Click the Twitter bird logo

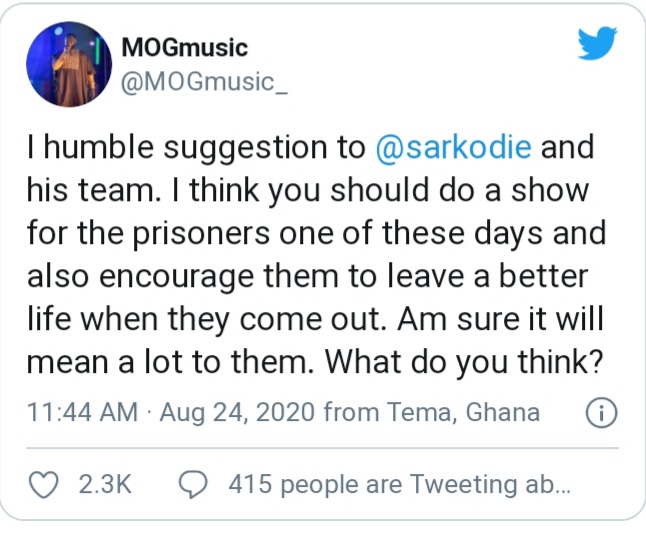click(597, 43)
